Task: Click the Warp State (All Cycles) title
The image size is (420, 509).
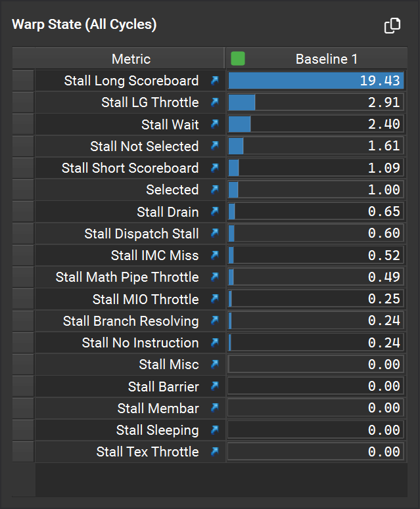Action: [84, 25]
